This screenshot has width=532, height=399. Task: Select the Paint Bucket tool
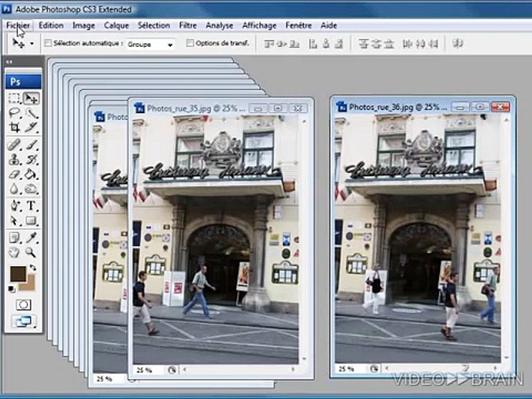click(x=31, y=174)
